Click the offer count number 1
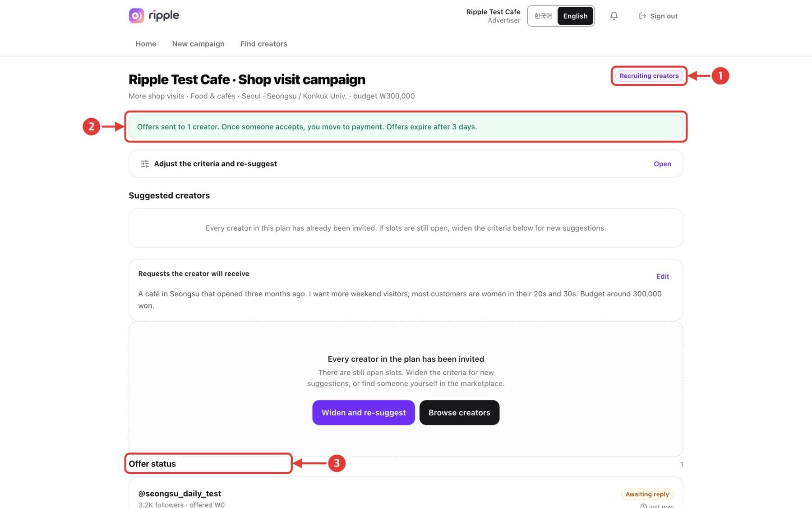Image resolution: width=812 pixels, height=508 pixels. [681, 464]
